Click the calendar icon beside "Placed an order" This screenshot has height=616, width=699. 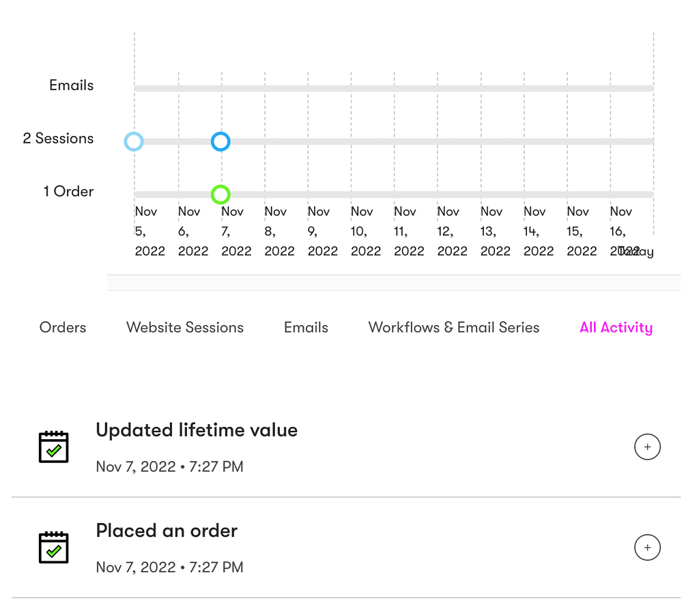coord(53,547)
